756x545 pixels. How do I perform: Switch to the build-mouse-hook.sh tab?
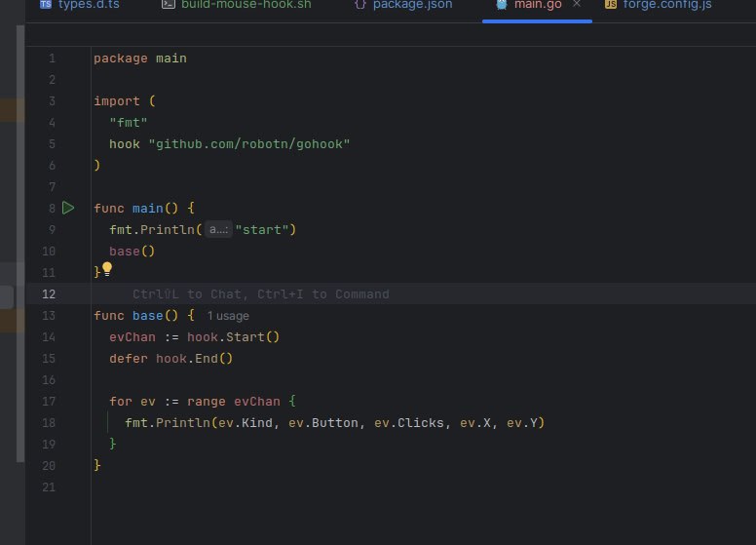click(x=246, y=5)
